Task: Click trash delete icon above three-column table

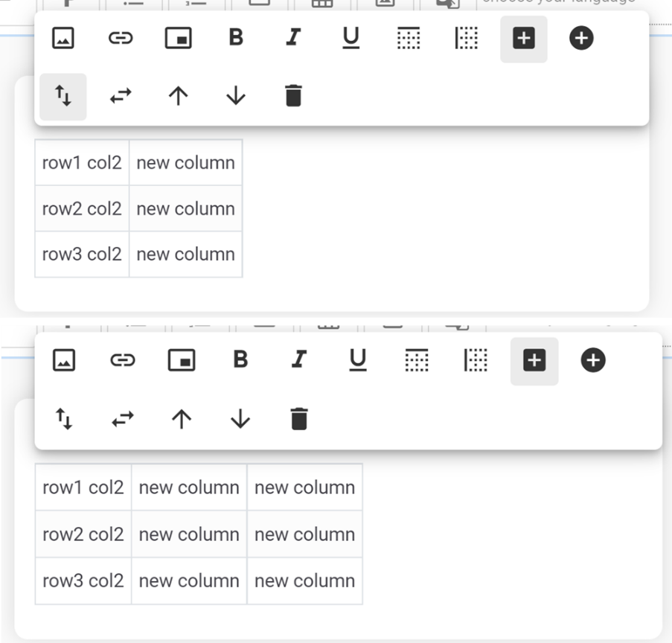Action: click(298, 420)
